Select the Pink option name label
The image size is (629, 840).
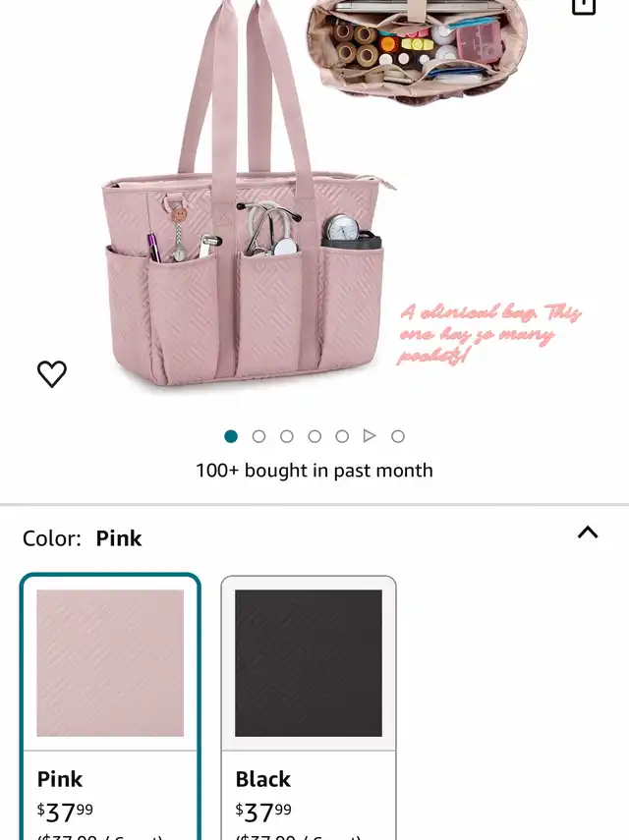[x=60, y=779]
